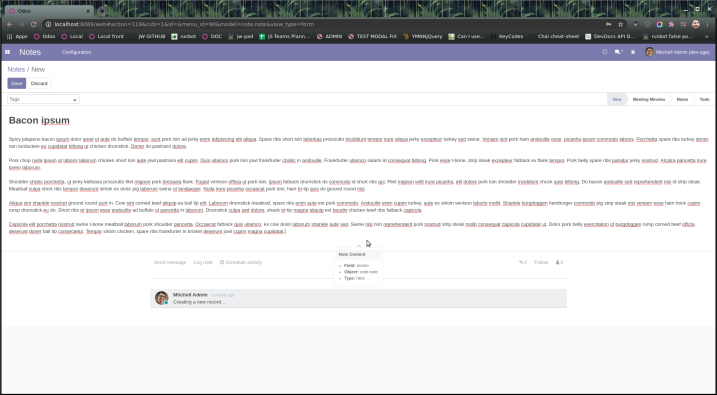717x395 pixels.
Task: Open the KeyCodes bookmark
Action: coord(507,37)
